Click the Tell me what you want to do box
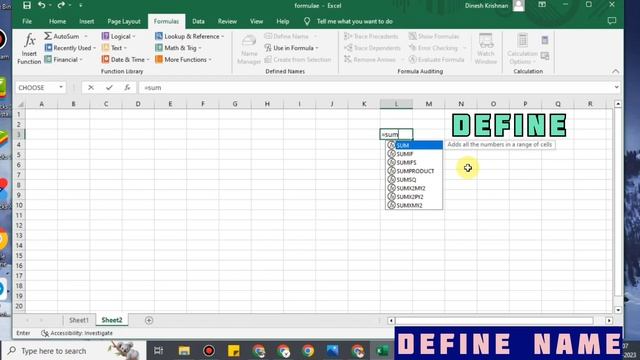The width and height of the screenshot is (640, 360). coord(355,21)
